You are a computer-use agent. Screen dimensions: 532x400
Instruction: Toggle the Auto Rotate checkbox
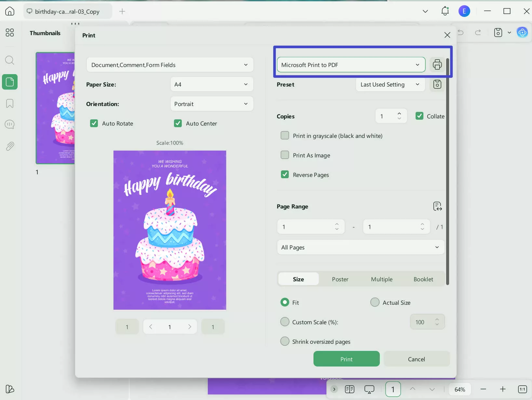[x=94, y=124]
